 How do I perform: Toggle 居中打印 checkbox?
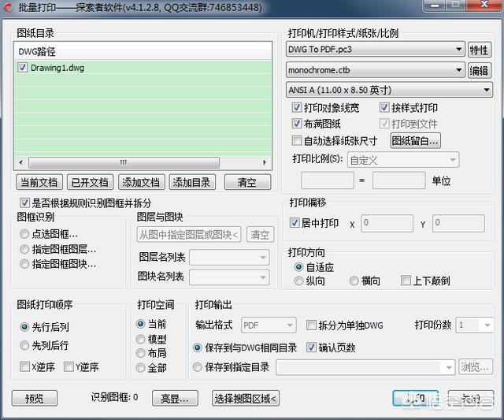point(295,222)
